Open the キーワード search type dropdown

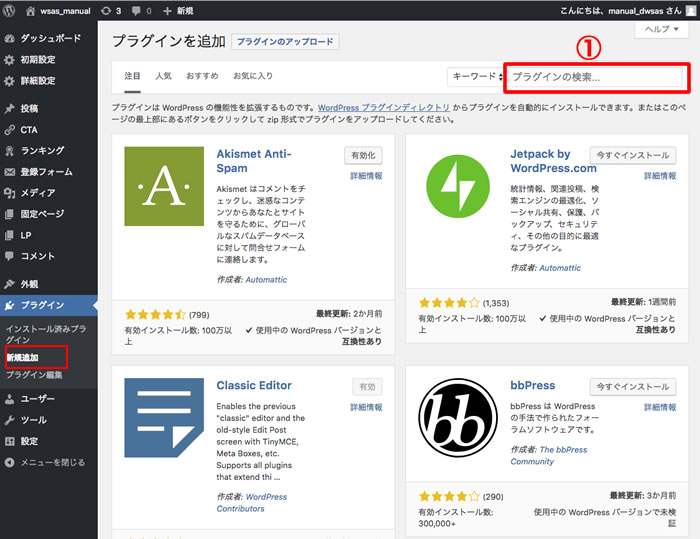(x=475, y=77)
